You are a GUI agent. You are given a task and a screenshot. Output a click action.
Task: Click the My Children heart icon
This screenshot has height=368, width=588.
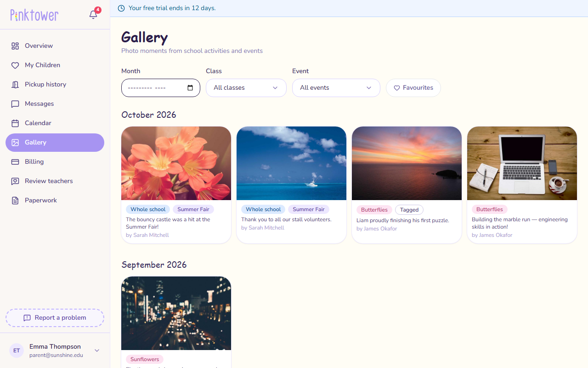pyautogui.click(x=15, y=65)
